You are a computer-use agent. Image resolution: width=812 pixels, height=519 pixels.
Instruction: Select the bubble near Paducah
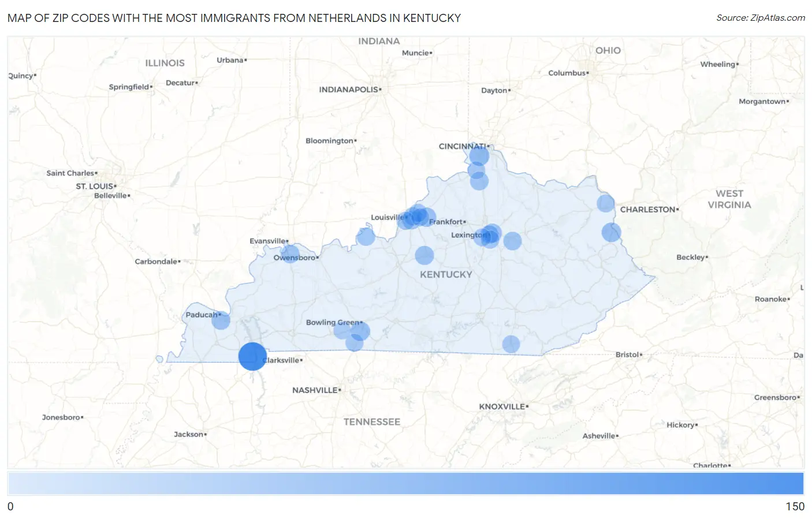click(x=221, y=320)
